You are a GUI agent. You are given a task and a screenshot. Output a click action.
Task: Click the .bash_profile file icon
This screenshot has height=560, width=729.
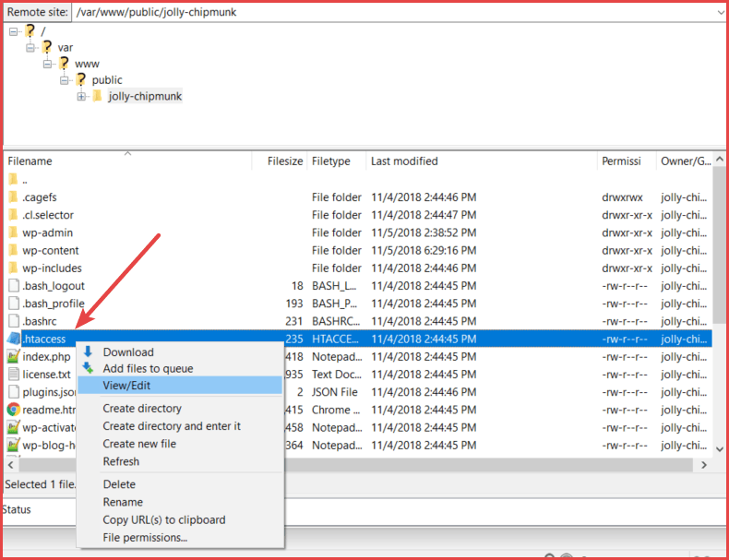(x=14, y=303)
